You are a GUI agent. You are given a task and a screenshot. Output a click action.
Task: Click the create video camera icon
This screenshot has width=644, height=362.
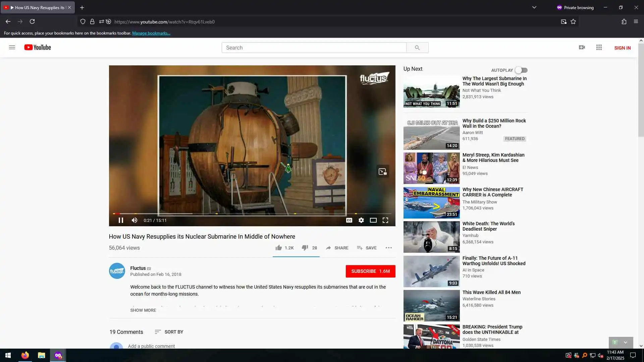click(x=582, y=48)
